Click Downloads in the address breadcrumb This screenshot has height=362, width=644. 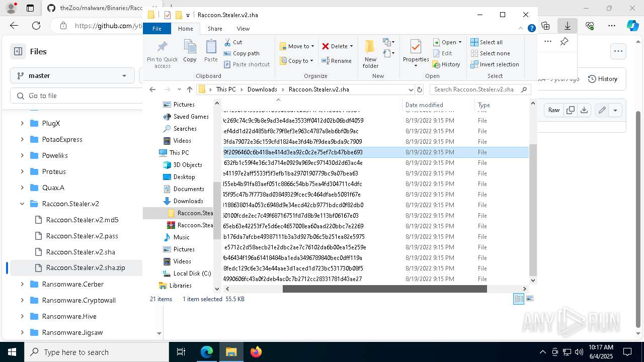(262, 89)
